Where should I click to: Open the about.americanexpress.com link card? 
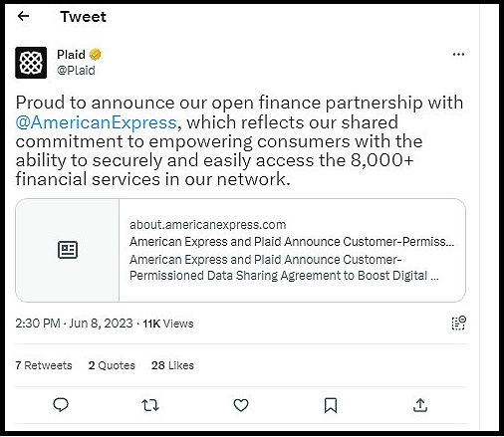[x=240, y=250]
